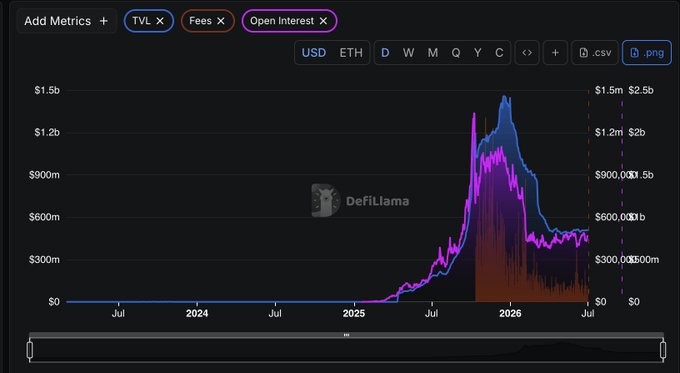The width and height of the screenshot is (680, 373).
Task: Click the 2024 x-axis label
Action: click(x=197, y=313)
